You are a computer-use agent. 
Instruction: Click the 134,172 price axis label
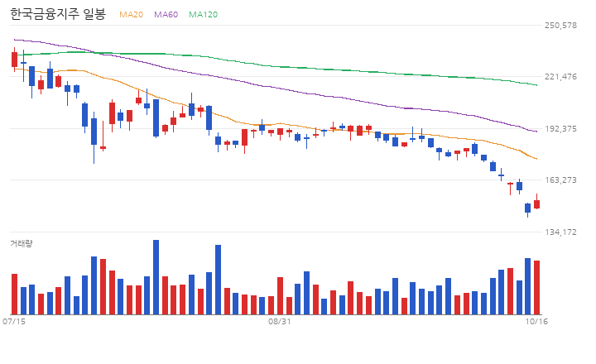coord(560,232)
